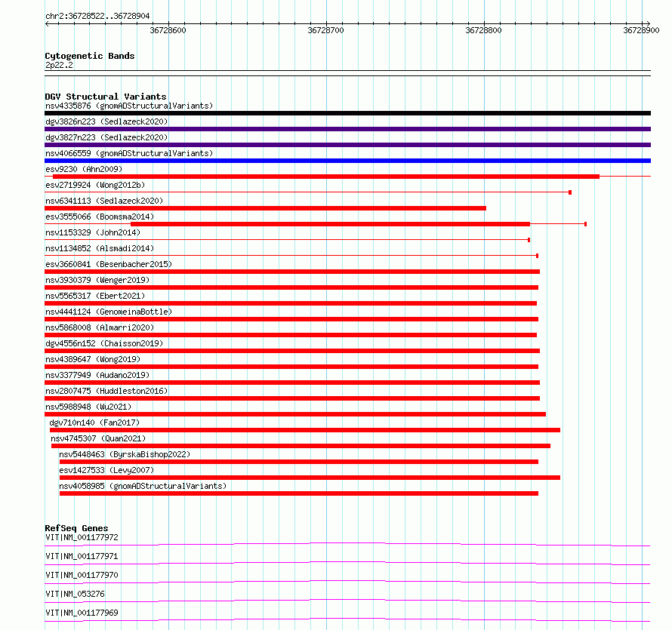Select the black nsv4335876 variant bar
The height and width of the screenshot is (630, 672).
[x=347, y=113]
